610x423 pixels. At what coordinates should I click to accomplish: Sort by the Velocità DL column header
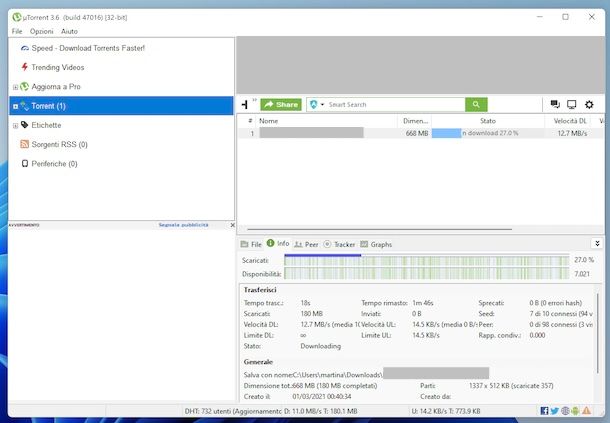click(570, 121)
